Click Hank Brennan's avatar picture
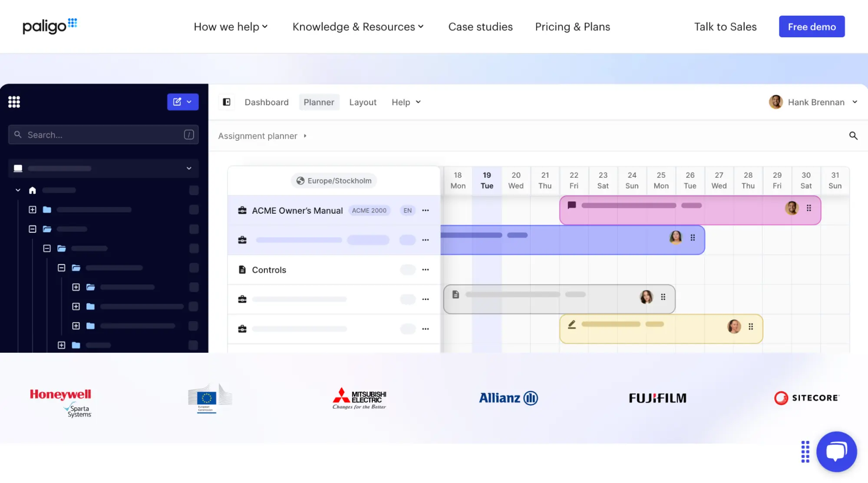 (776, 102)
